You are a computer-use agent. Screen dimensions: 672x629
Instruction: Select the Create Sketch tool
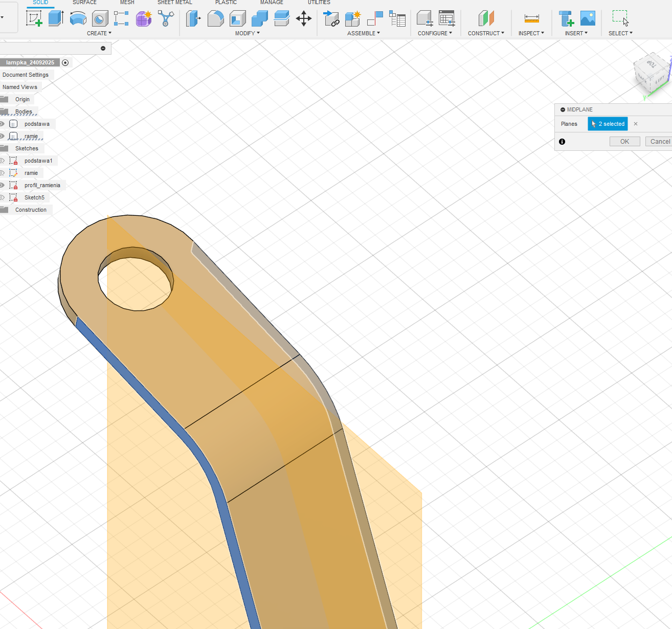point(34,19)
